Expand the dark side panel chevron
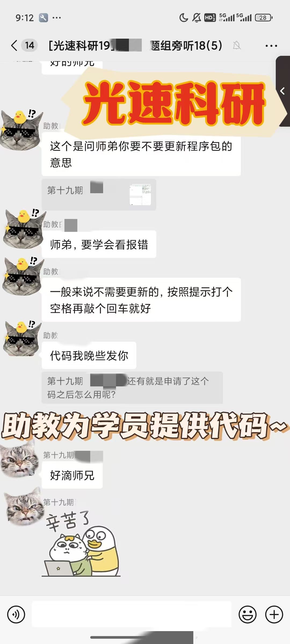 click(283, 91)
